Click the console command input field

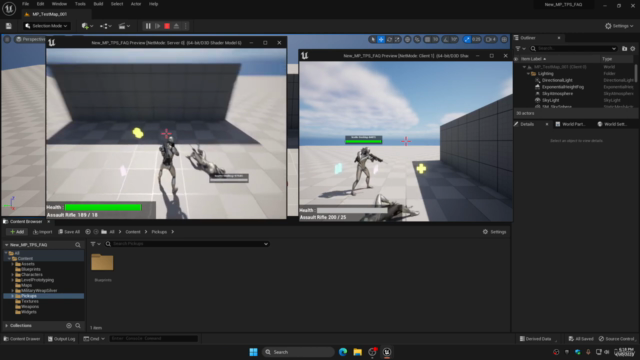click(x=153, y=339)
